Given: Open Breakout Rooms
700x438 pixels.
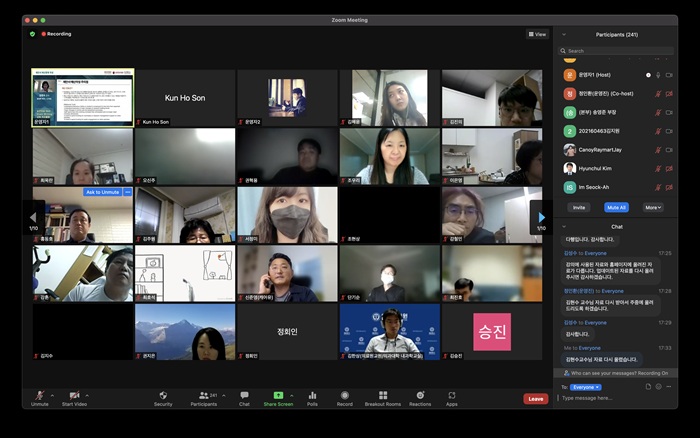Looking at the screenshot, I should pyautogui.click(x=382, y=396).
